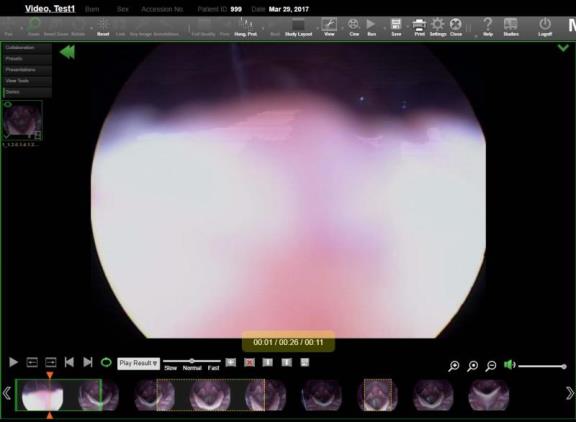The height and width of the screenshot is (422, 576).
Task: Toggle the green loop playback button
Action: click(x=106, y=363)
